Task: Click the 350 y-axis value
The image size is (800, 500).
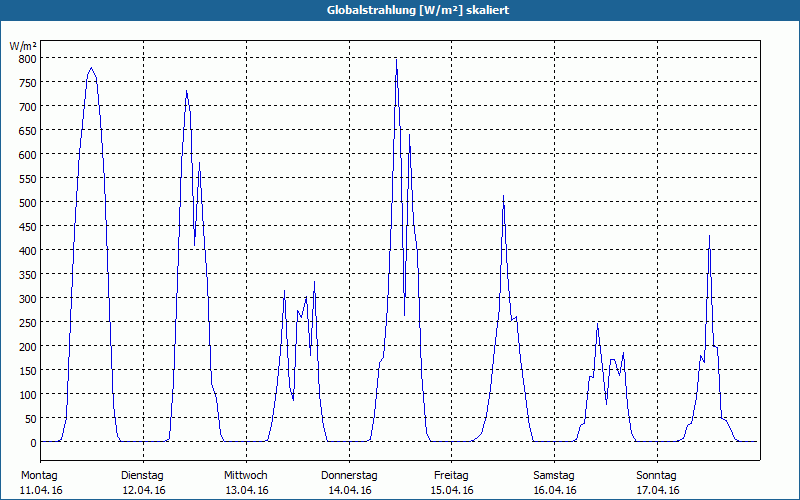Action: [x=27, y=275]
